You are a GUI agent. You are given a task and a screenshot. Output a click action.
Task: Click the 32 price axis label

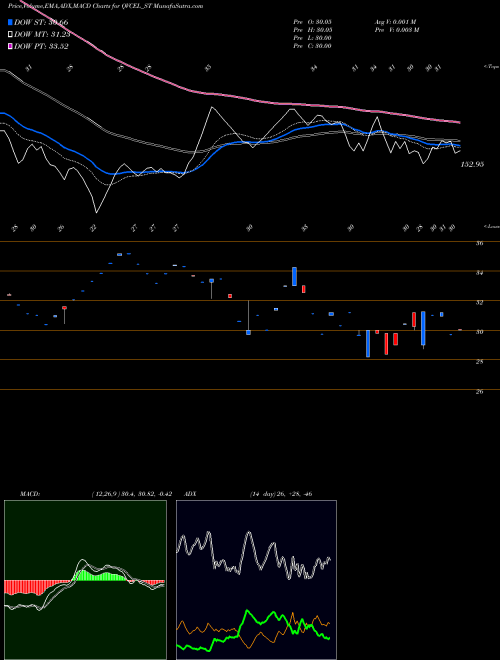pos(479,302)
